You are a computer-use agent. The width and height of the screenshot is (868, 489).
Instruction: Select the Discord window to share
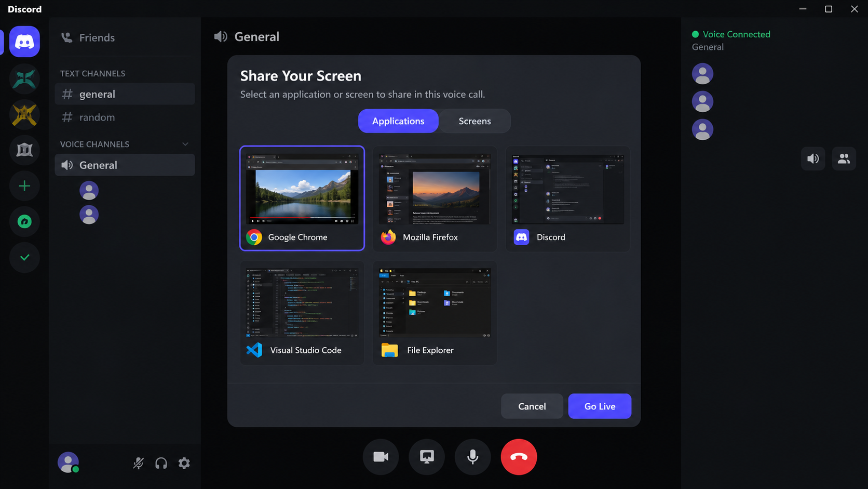pos(568,199)
